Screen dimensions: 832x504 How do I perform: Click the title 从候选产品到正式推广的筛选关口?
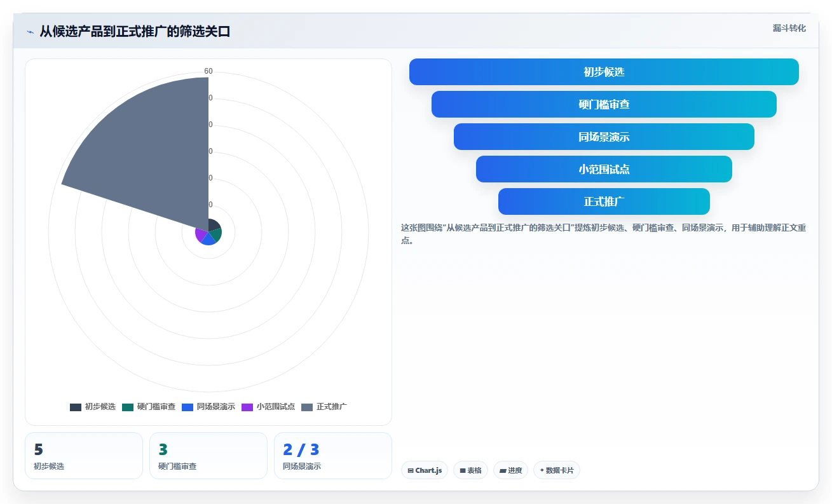point(135,31)
